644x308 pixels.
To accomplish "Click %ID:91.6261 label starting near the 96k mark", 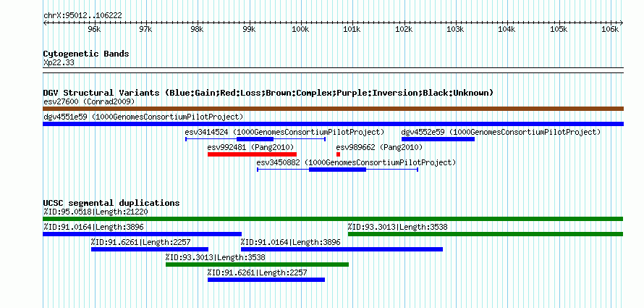I will point(141,242).
